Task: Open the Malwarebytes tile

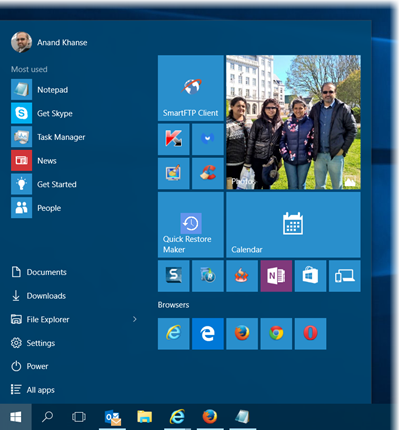Action: coord(208,139)
